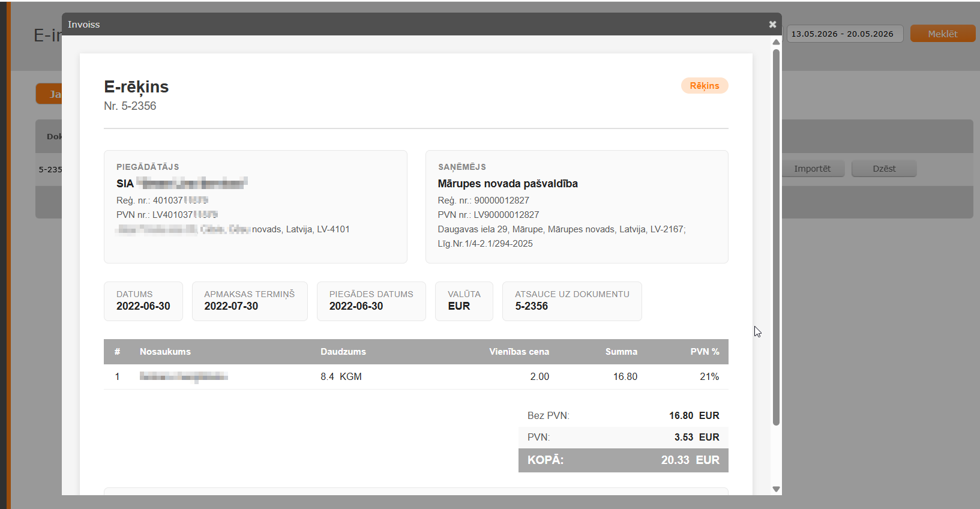Click PIEGĀDES DATUMS value 2022-06-30

click(356, 306)
